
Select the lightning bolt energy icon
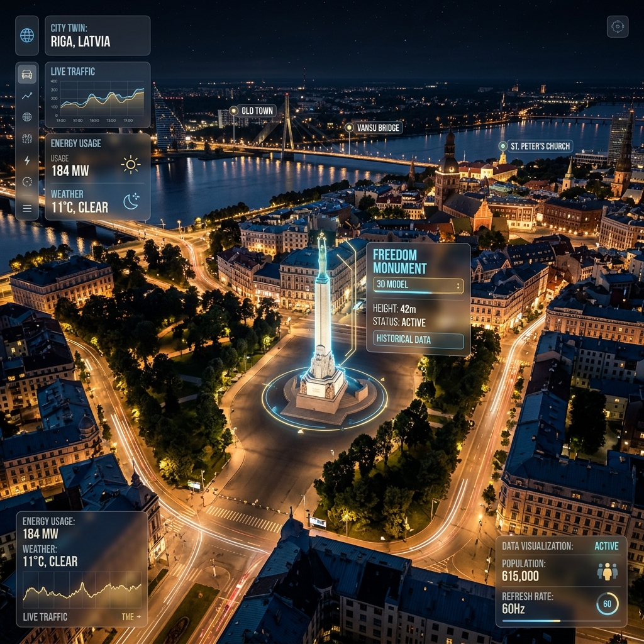click(26, 161)
